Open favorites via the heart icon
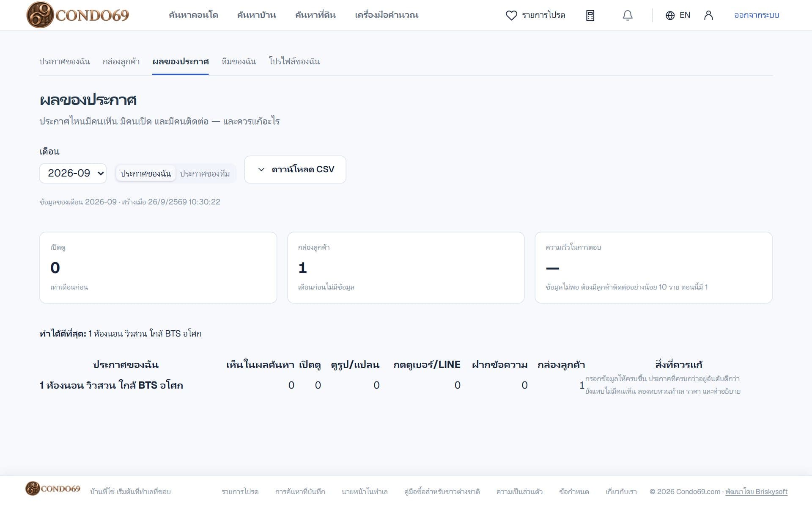The image size is (812, 508). [511, 16]
